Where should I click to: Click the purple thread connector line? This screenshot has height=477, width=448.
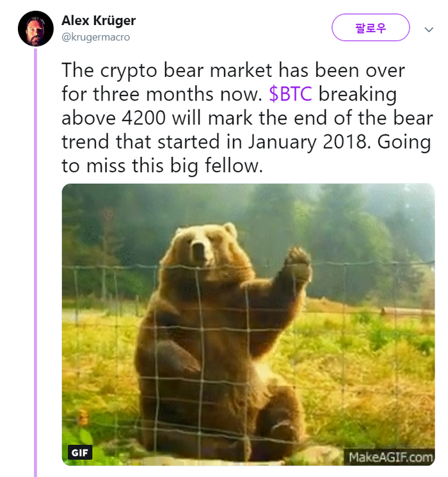35,262
